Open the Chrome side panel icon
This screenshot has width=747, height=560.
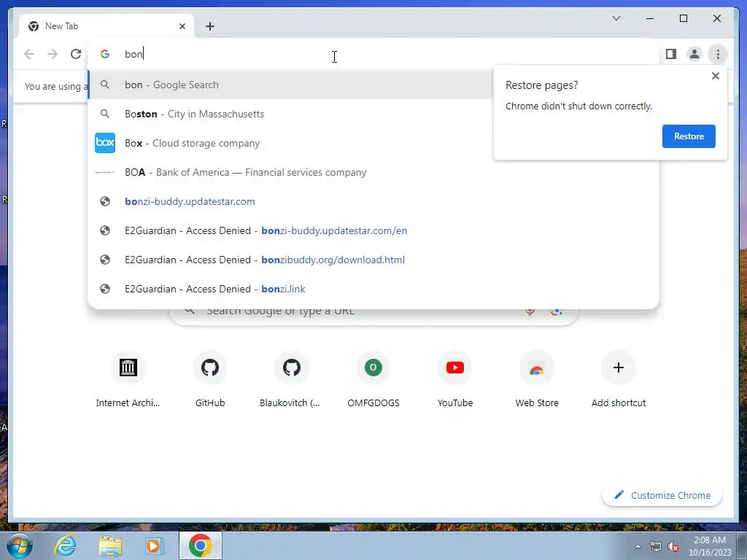(671, 54)
